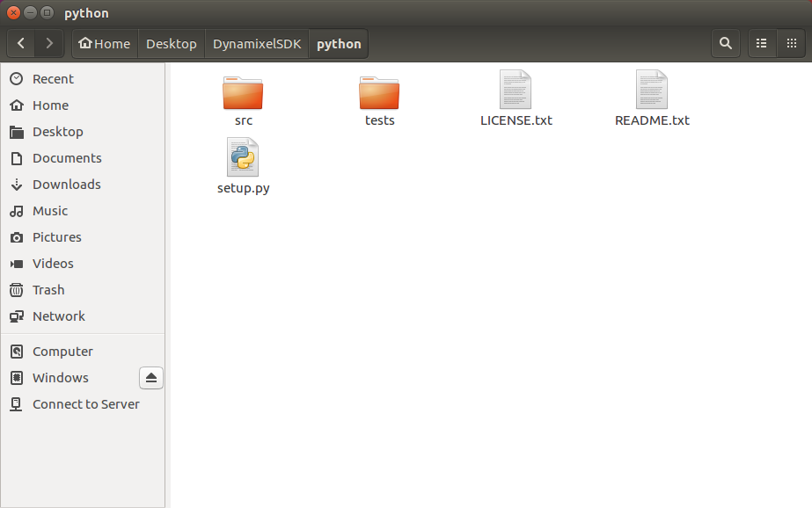Select the setup.py Python file icon
The width and height of the screenshot is (812, 508).
tap(243, 157)
